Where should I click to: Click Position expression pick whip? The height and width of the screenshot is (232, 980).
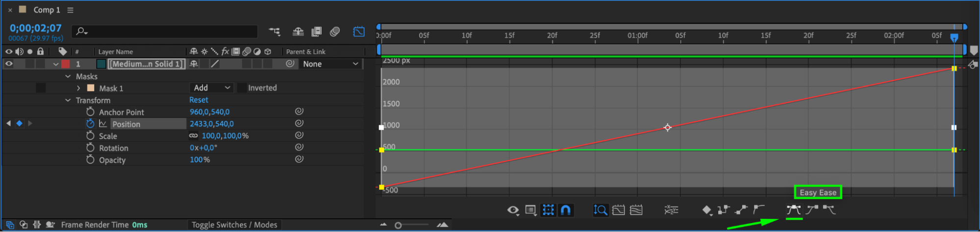pyautogui.click(x=299, y=123)
